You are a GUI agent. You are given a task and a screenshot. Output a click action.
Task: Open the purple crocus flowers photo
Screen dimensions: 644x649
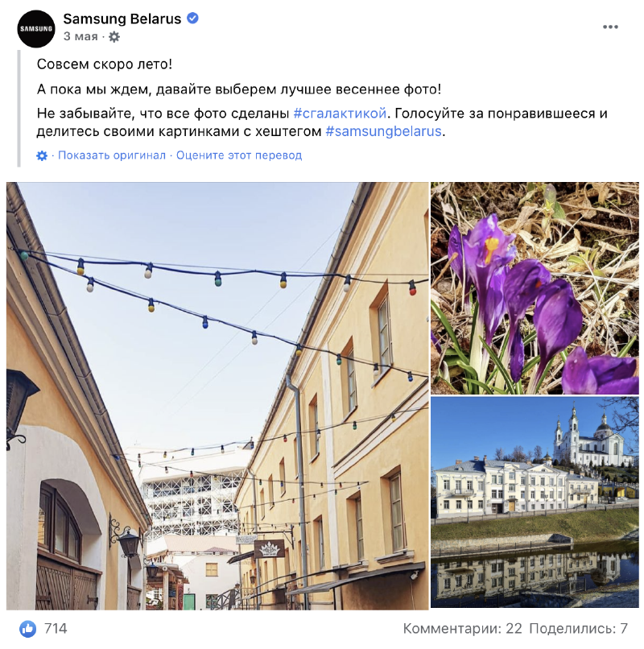535,288
